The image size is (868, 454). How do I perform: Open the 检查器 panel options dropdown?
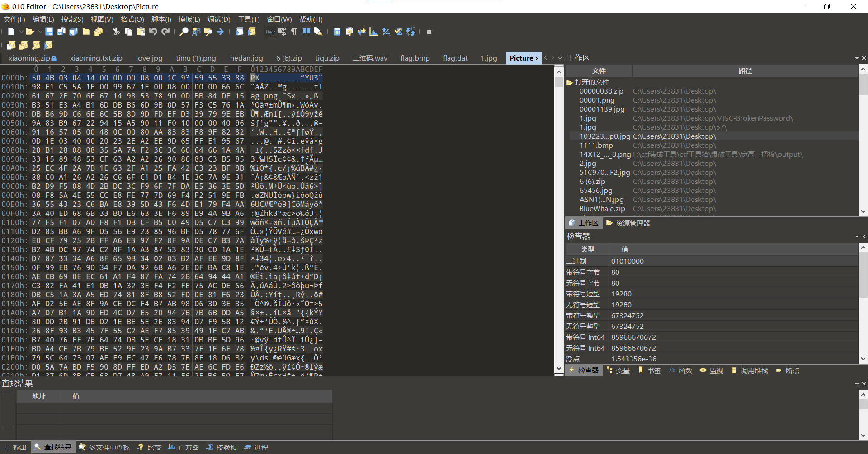(x=857, y=237)
